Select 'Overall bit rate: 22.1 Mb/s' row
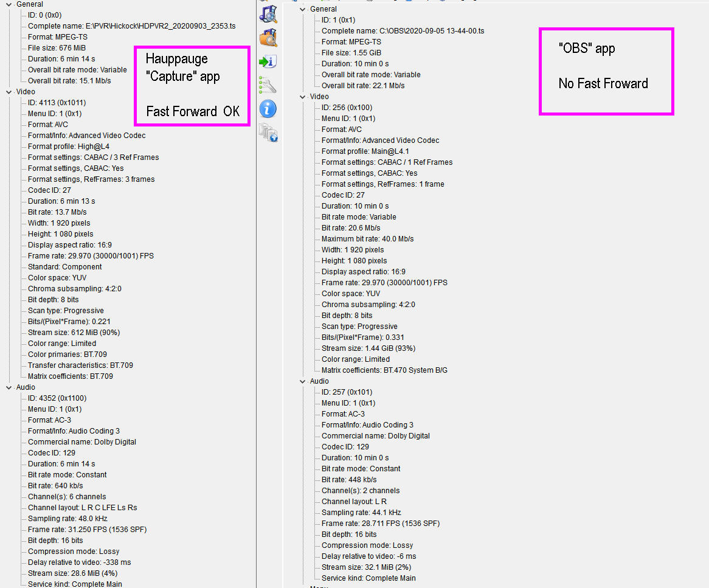 363,86
